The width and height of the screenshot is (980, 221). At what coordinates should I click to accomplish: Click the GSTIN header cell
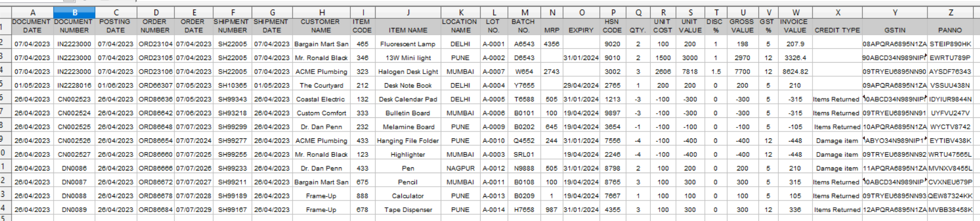[894, 26]
